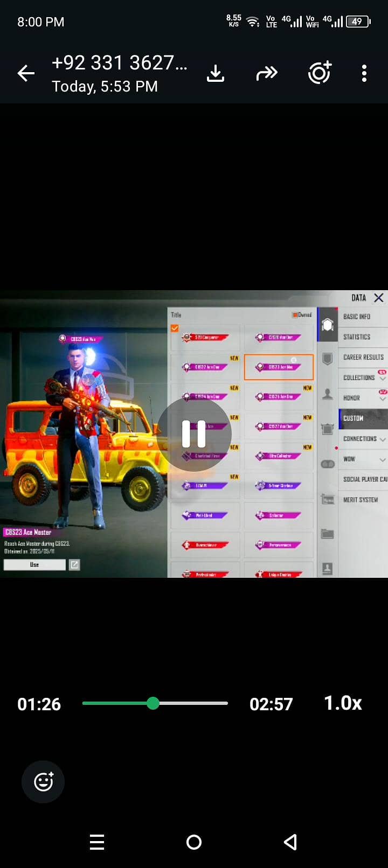
Task: Select the vehicle-style sidebar icon
Action: (x=328, y=499)
